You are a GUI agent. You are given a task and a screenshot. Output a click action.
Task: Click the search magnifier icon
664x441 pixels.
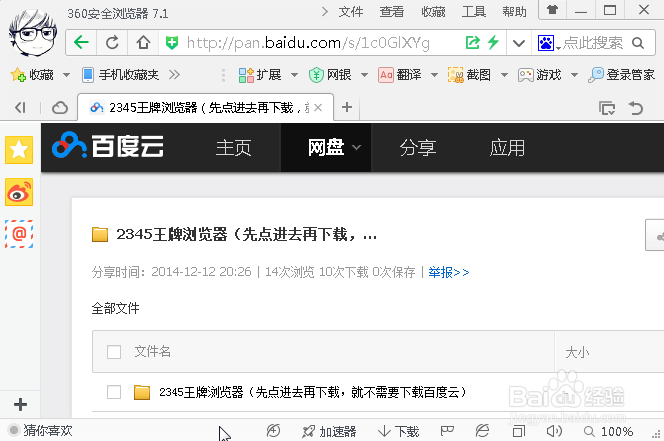pyautogui.click(x=638, y=43)
